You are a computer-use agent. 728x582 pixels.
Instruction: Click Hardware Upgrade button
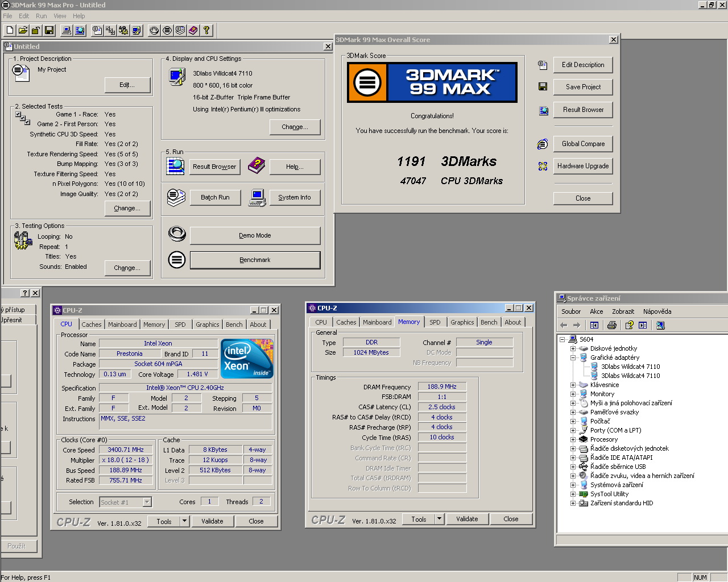tap(583, 166)
